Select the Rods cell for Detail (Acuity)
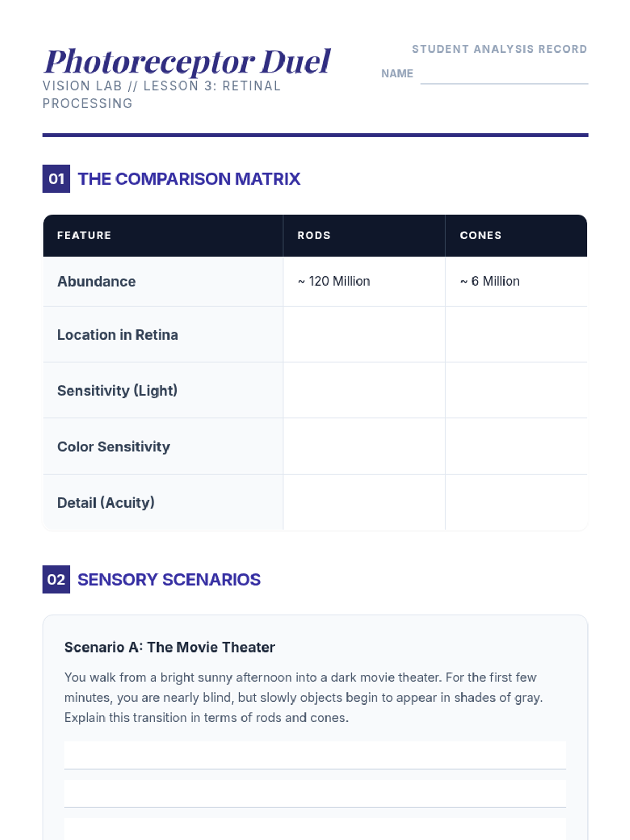Viewport: 630px width, 840px height. tap(364, 502)
